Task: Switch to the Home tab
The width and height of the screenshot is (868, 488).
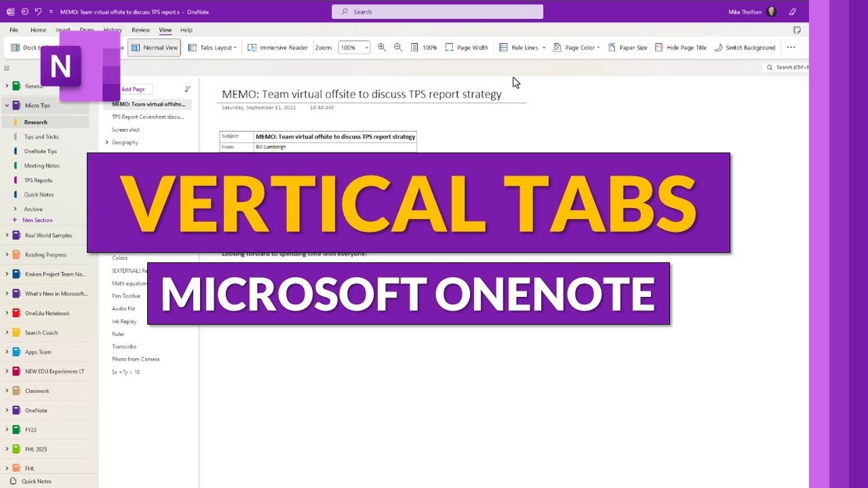Action: click(x=38, y=30)
